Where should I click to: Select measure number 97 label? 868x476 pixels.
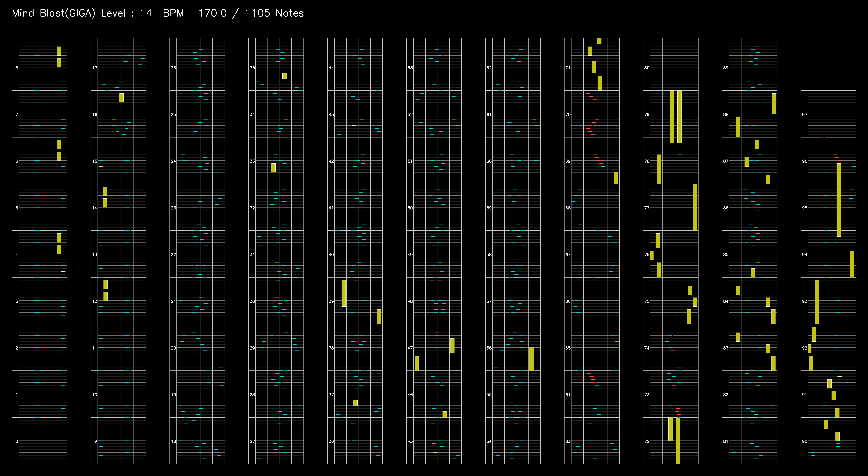tap(805, 115)
